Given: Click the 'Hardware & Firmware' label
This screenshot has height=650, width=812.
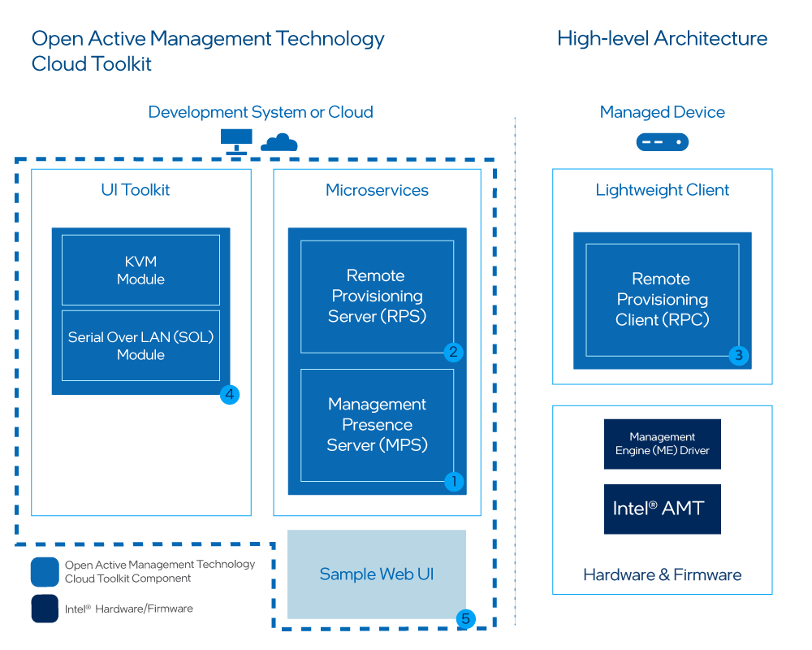Looking at the screenshot, I should (x=663, y=574).
